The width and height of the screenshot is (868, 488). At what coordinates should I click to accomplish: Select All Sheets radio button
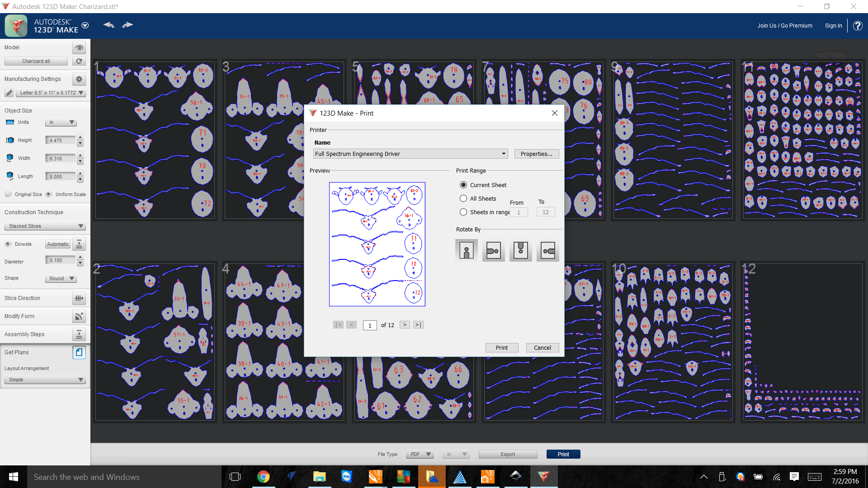tap(463, 198)
